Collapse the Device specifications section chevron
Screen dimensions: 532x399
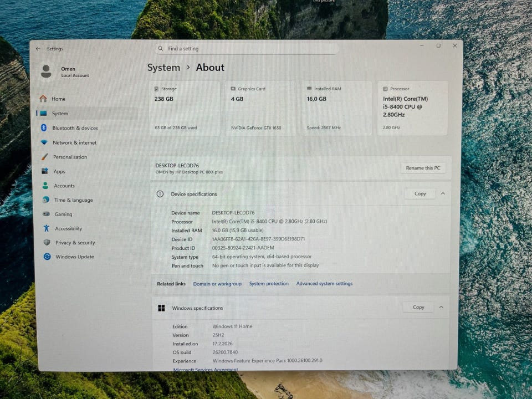coord(443,193)
